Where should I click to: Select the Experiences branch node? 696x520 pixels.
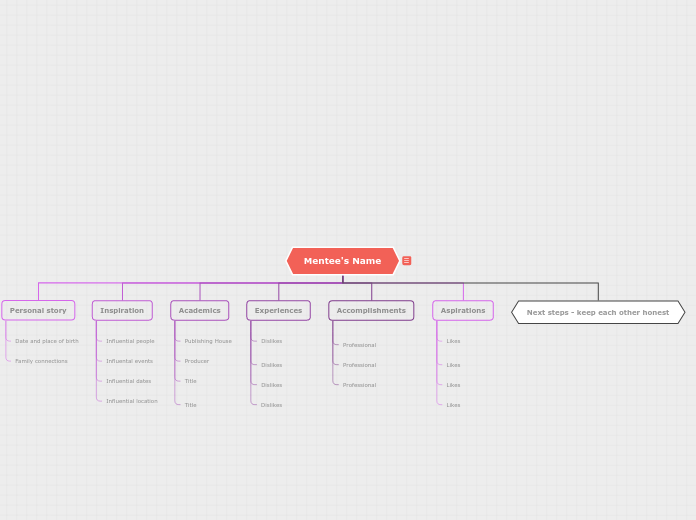278,310
